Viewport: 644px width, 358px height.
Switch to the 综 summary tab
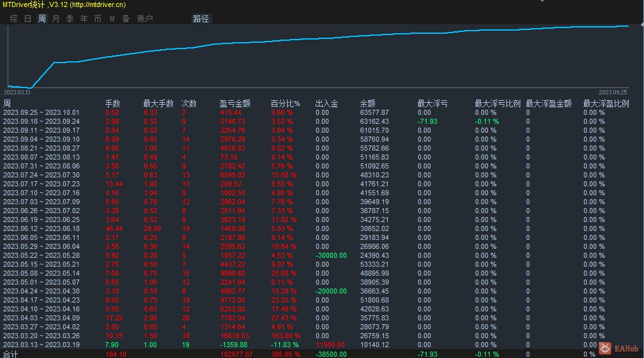point(14,19)
